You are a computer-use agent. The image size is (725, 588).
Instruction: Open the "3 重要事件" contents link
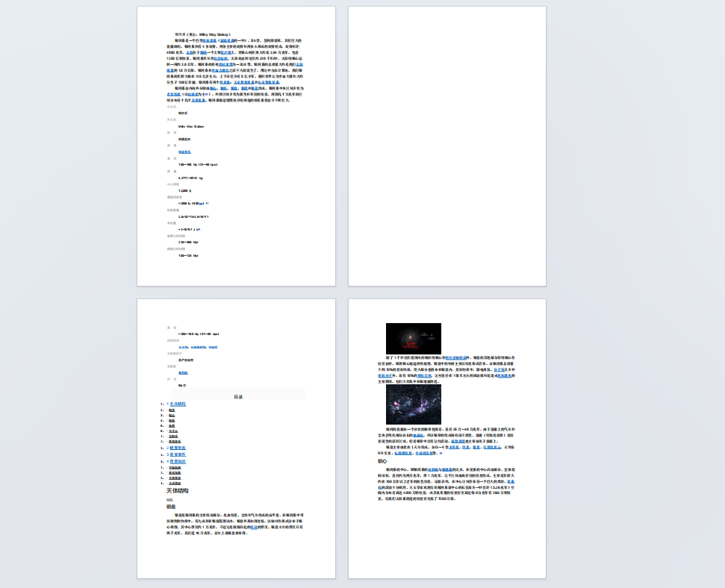(x=175, y=454)
